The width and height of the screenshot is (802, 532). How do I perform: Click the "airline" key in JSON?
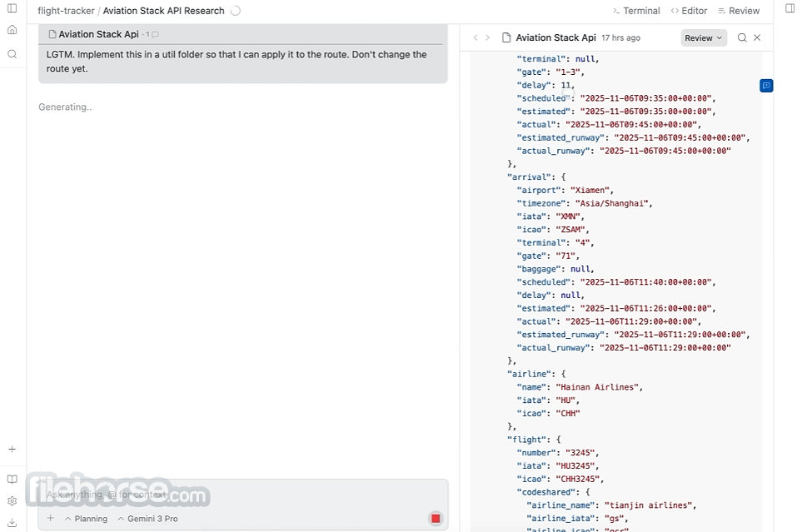530,374
